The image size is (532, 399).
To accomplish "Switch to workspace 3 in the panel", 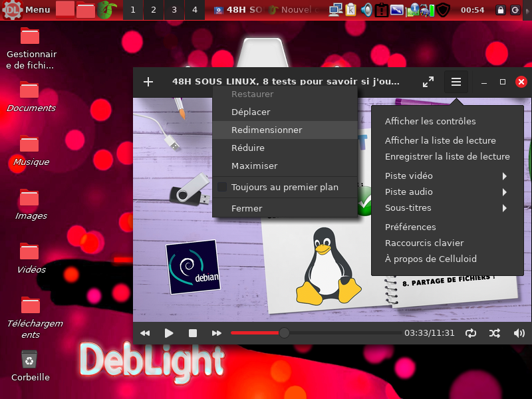I will (174, 10).
